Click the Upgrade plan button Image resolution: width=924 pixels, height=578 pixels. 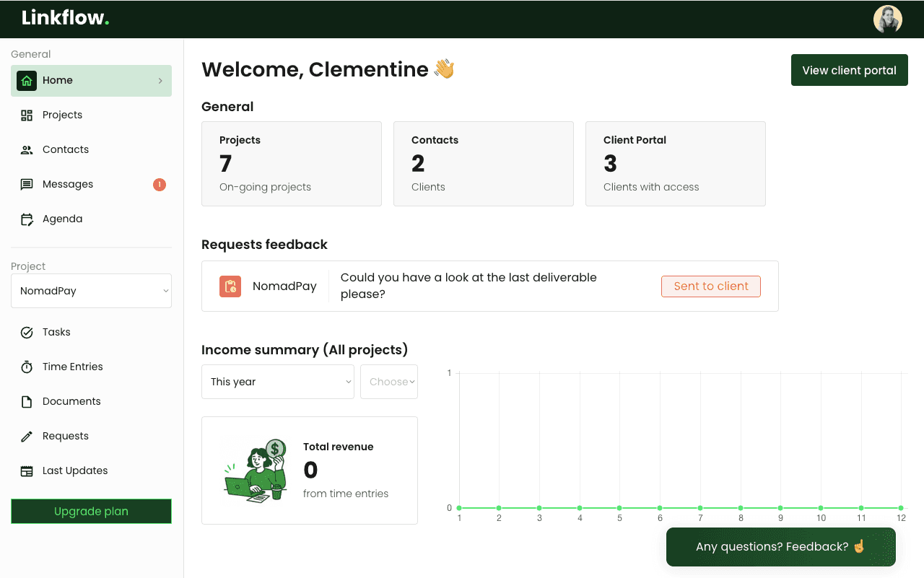pos(91,512)
